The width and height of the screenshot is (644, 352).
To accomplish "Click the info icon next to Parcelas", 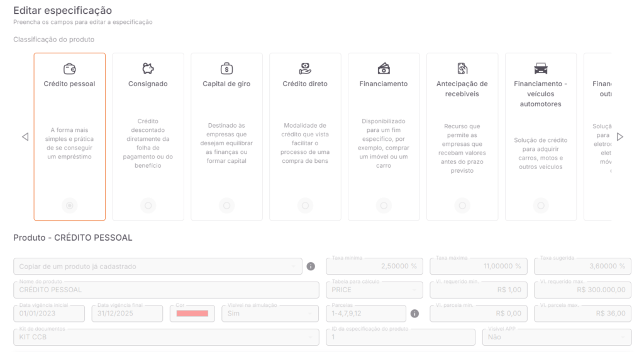I will (415, 314).
